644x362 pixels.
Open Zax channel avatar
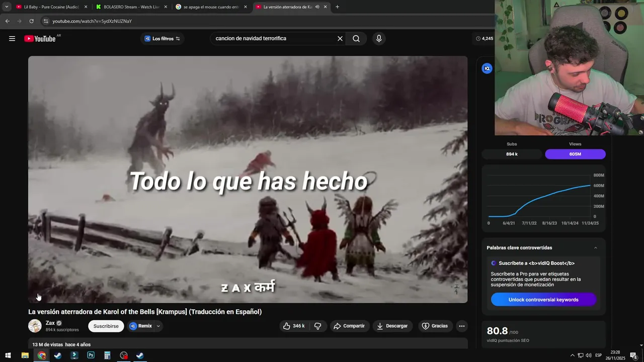pyautogui.click(x=35, y=326)
